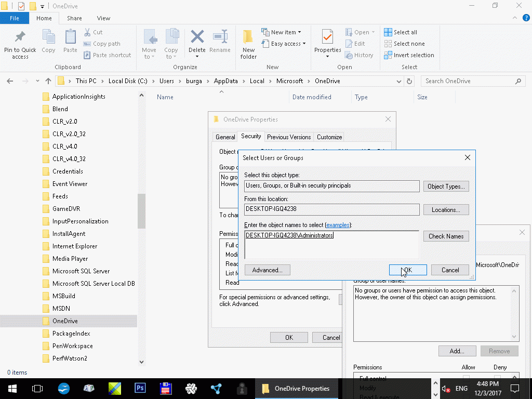Cancel the Select Users or Groups dialog
Screen dimensions: 532x399
(x=450, y=270)
